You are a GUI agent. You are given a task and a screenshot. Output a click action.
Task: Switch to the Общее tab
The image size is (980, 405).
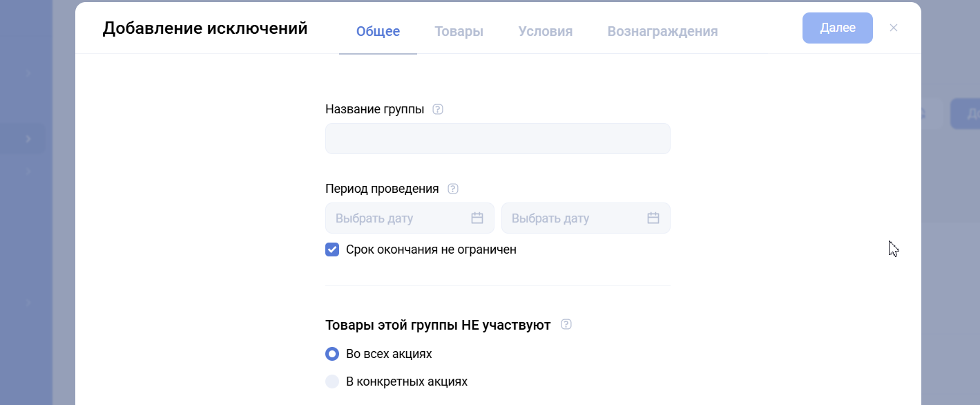[x=378, y=31]
